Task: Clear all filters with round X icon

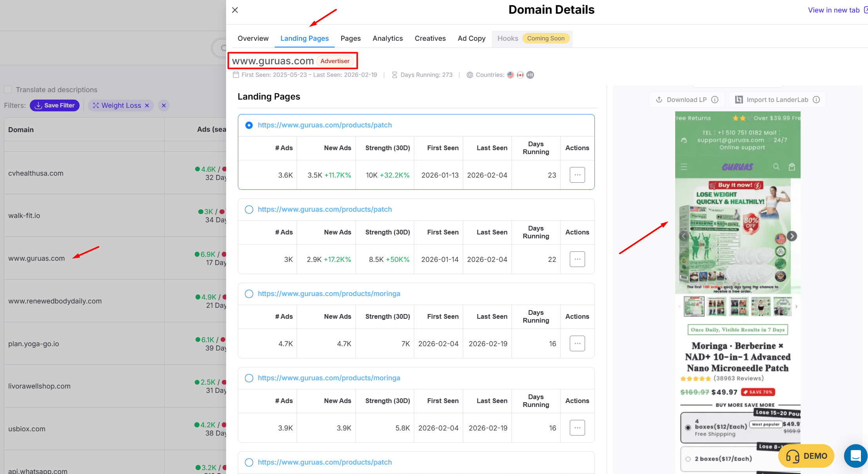Action: pos(164,105)
